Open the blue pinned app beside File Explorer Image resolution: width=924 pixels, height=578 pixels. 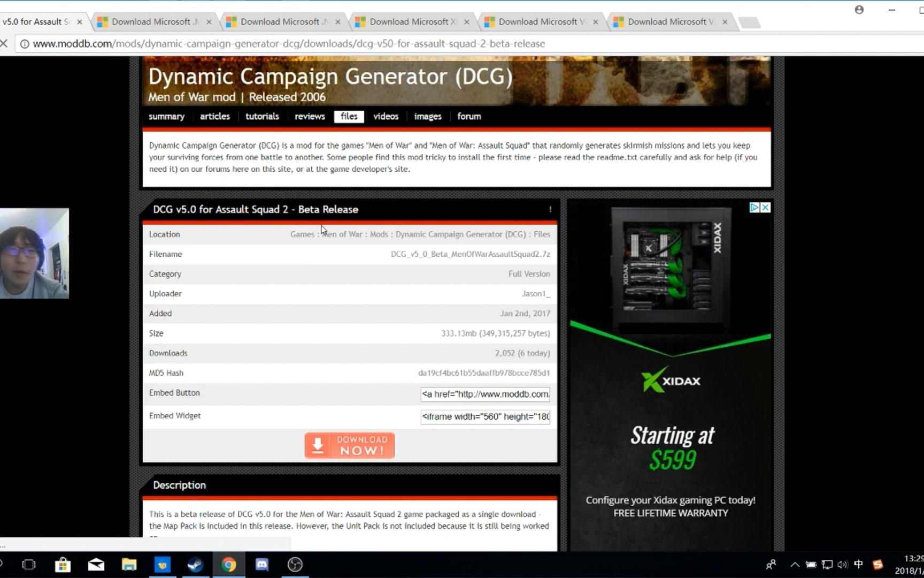[x=162, y=565]
